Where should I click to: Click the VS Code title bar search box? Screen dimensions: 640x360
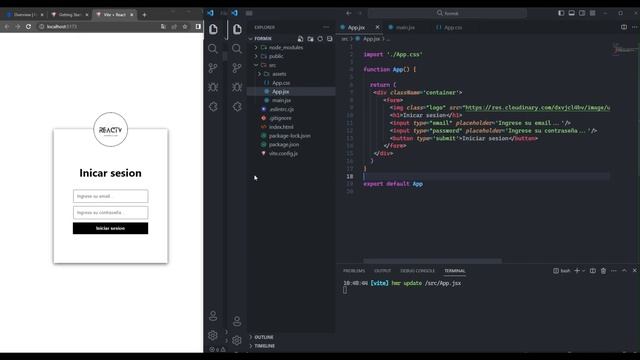(x=447, y=13)
